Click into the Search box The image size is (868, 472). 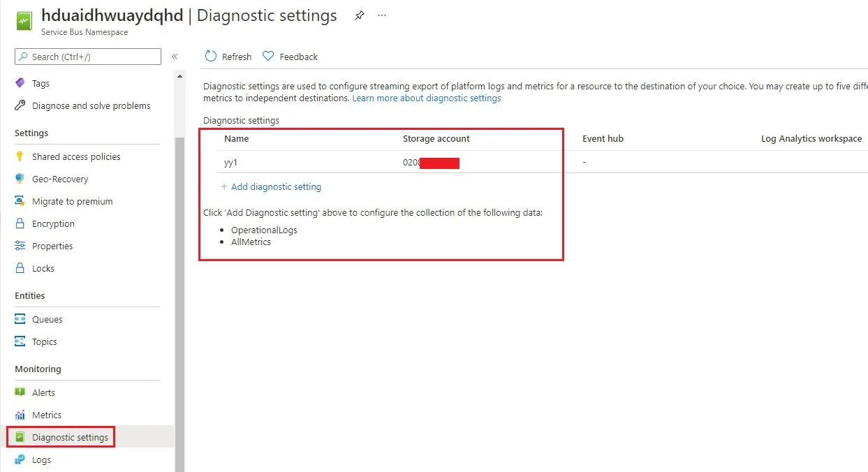(91, 57)
